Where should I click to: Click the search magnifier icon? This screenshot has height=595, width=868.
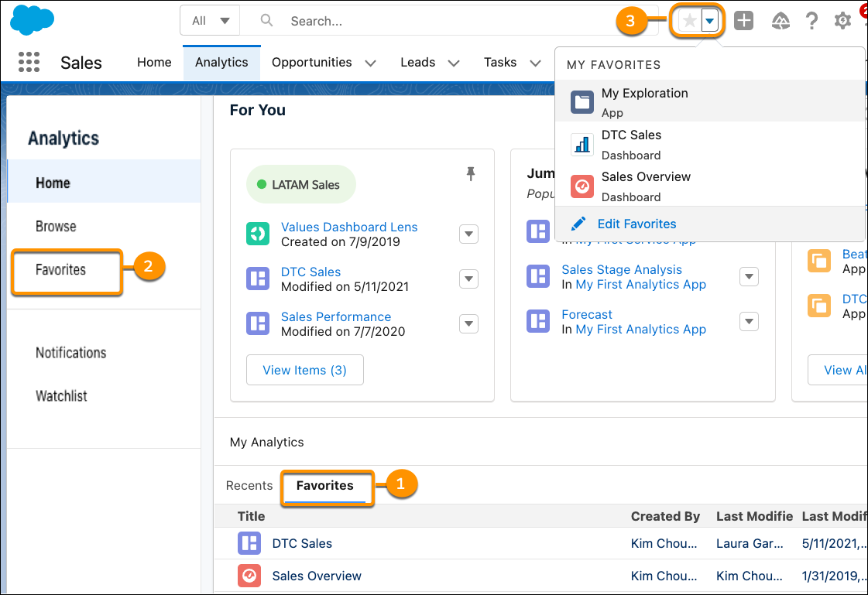pyautogui.click(x=267, y=20)
